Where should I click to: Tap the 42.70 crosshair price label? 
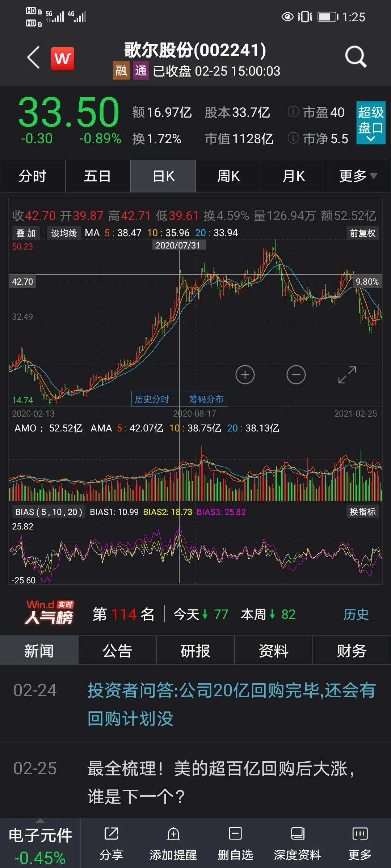22,281
